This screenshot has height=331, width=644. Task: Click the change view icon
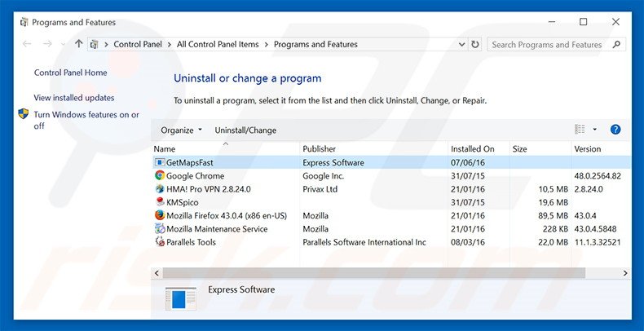pos(580,130)
